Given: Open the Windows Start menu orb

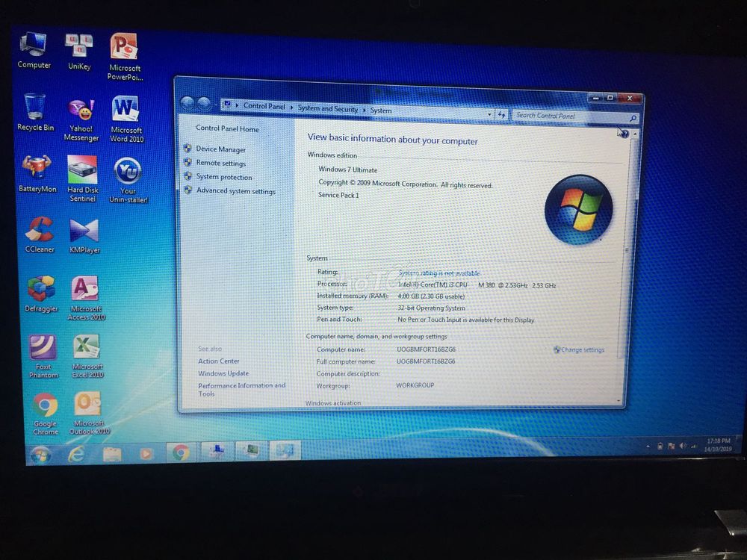Looking at the screenshot, I should coord(40,454).
